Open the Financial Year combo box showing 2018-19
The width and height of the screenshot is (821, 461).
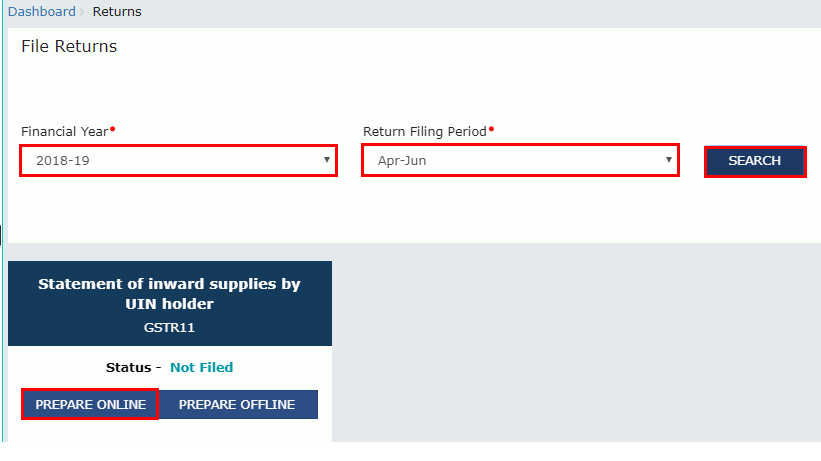coord(170,160)
